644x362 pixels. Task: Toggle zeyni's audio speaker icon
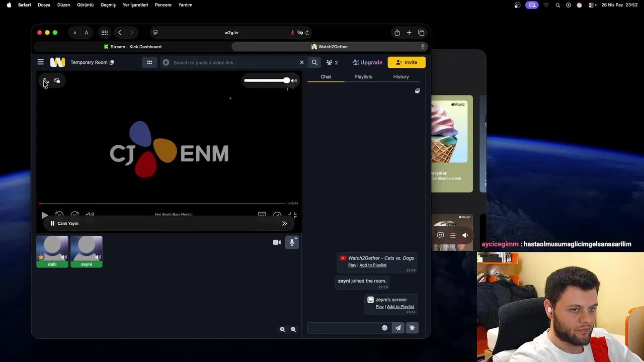tap(98, 257)
